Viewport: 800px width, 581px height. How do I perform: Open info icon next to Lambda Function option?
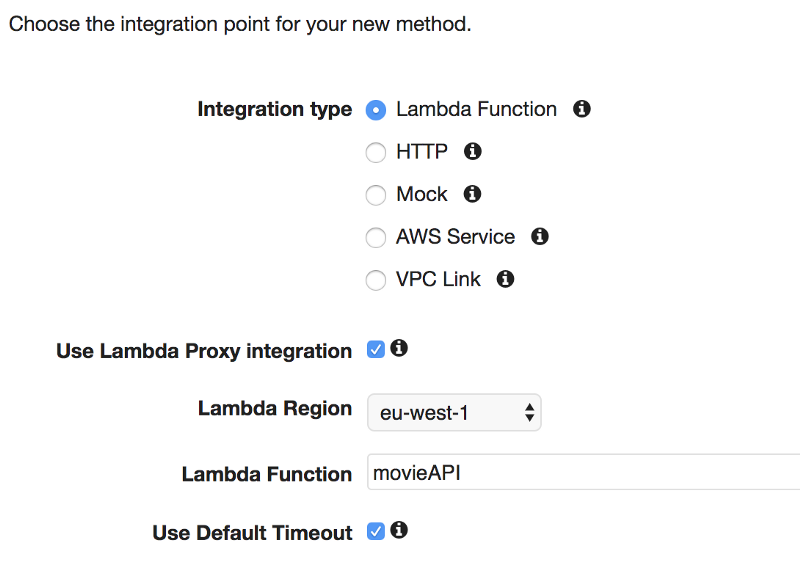pyautogui.click(x=582, y=109)
